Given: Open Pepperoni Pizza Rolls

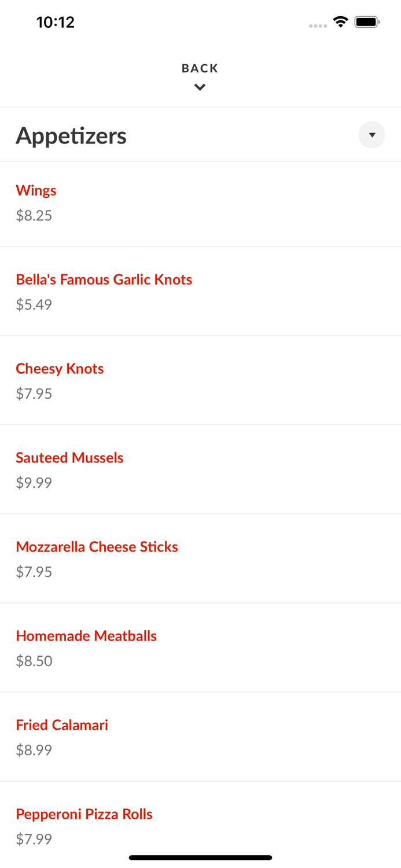Looking at the screenshot, I should point(84,814).
